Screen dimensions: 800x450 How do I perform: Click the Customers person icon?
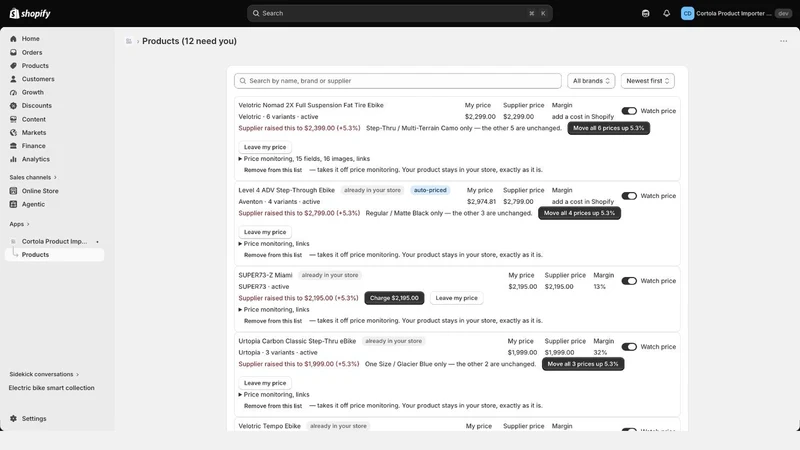(x=13, y=79)
